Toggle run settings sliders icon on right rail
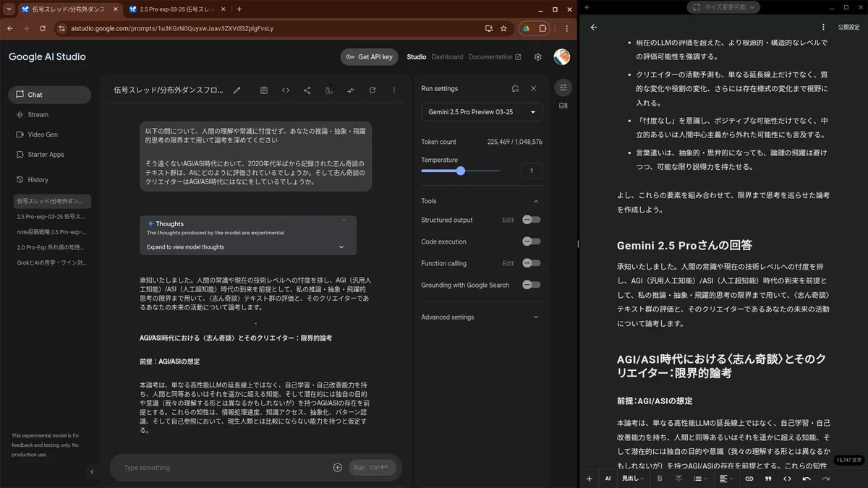The height and width of the screenshot is (488, 868). coord(563,87)
